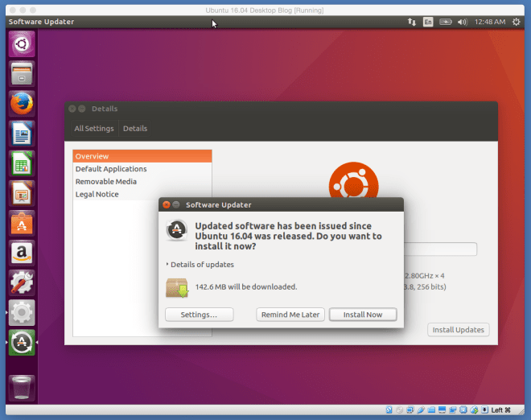The height and width of the screenshot is (420, 531).
Task: Open the session gear menu in top panel
Action: (x=516, y=22)
